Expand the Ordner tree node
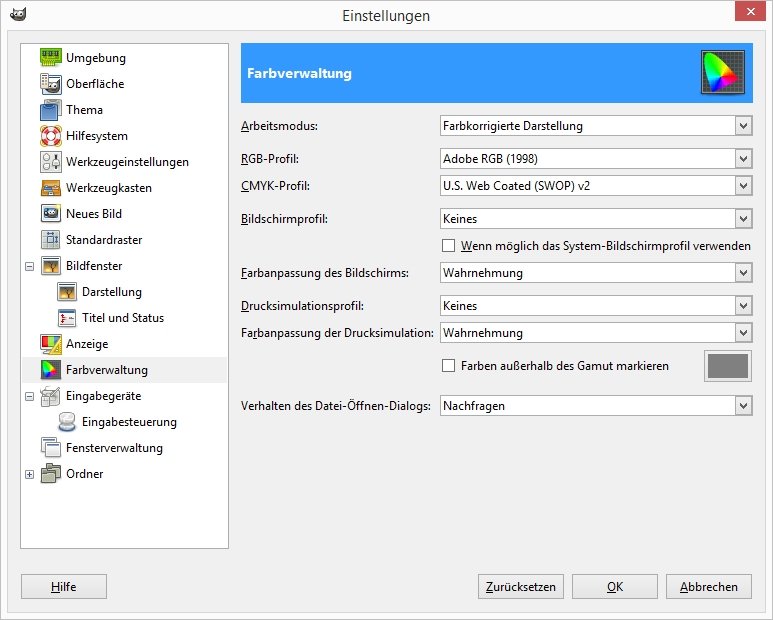Viewport: 773px width, 620px height. click(x=29, y=474)
